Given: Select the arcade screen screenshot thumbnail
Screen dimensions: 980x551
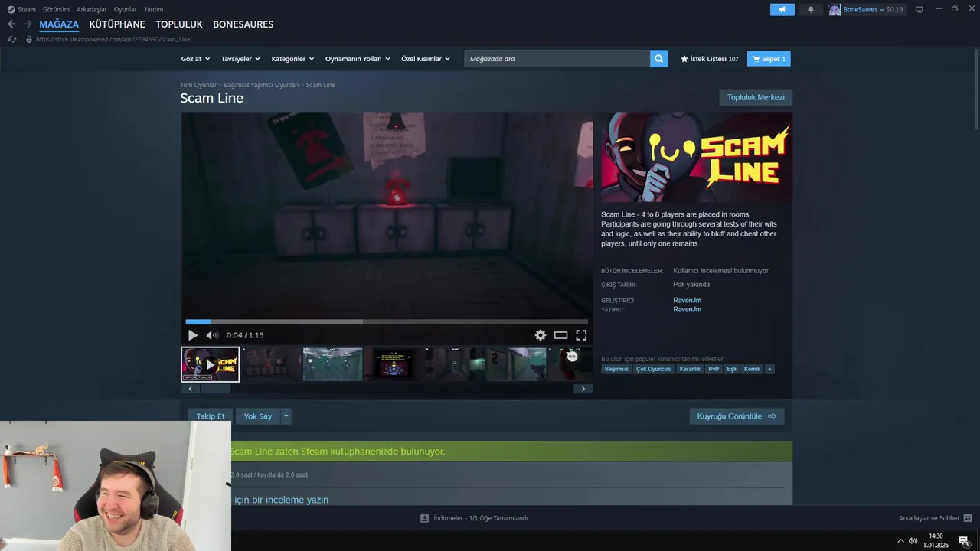Looking at the screenshot, I should [394, 364].
